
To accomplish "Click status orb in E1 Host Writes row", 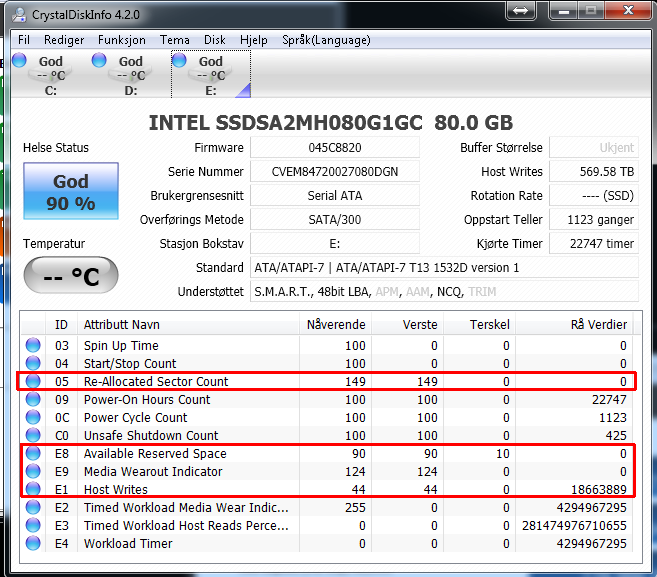I will pos(33,489).
